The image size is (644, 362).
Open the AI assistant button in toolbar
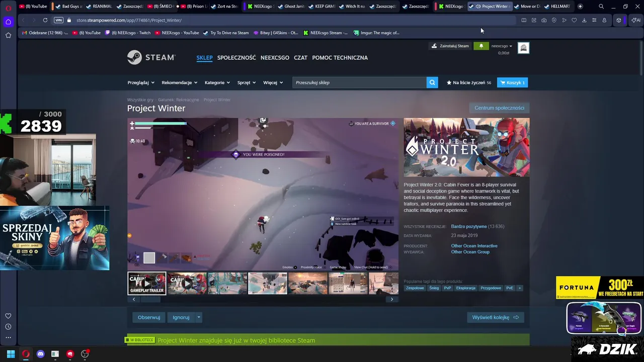click(636, 20)
